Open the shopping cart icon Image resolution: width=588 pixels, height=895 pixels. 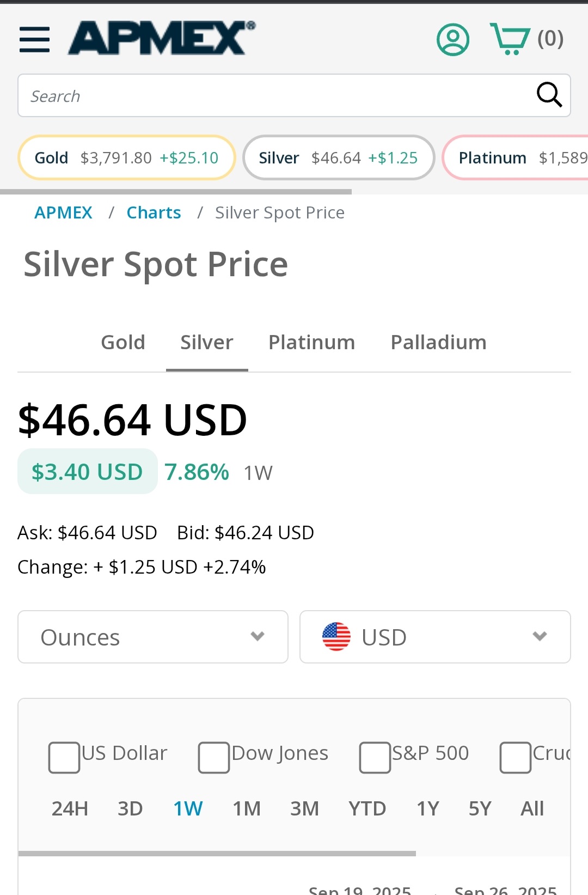coord(510,39)
